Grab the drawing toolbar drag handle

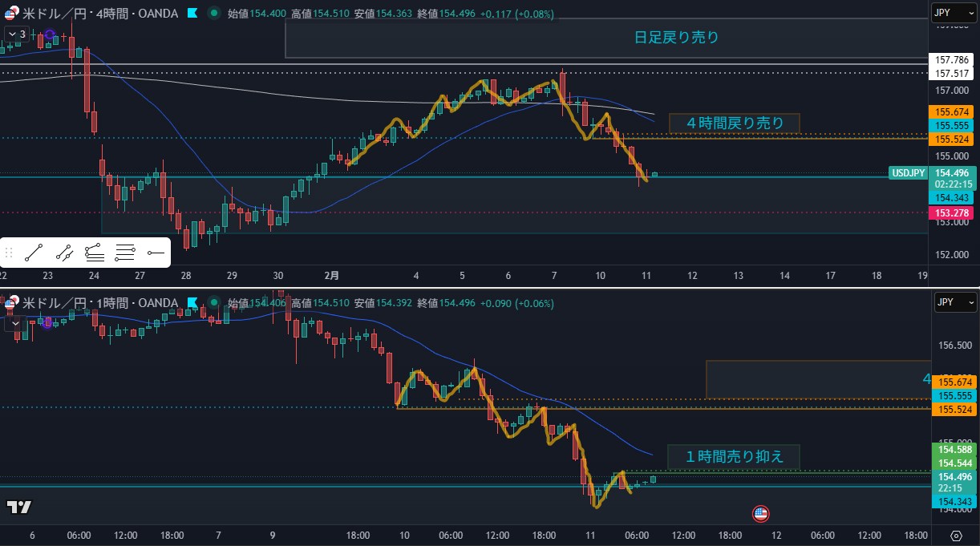[x=10, y=254]
